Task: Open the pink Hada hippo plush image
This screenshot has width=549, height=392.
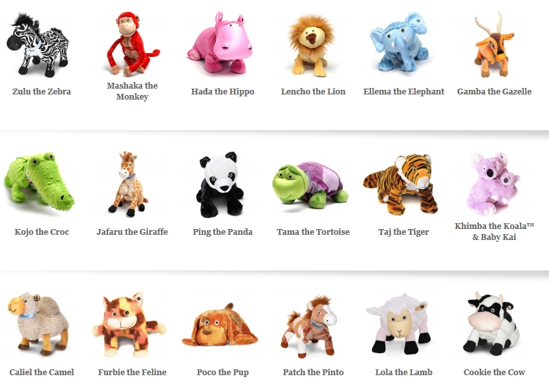Action: point(221,43)
